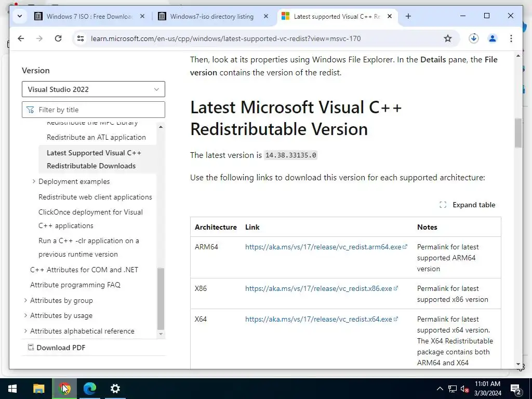Viewport: 532px width, 399px height.
Task: Open Attribute programming FAQ
Action: pyautogui.click(x=75, y=285)
